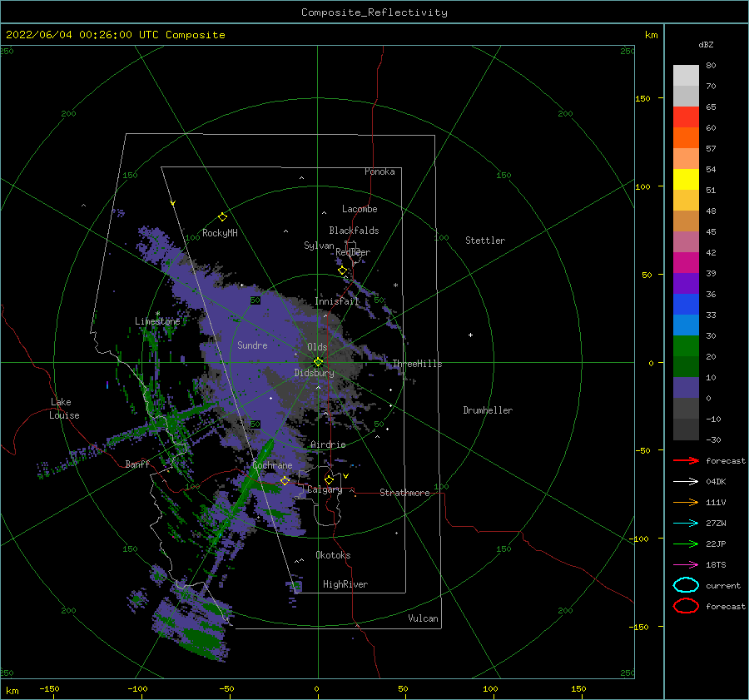
Task: Click the Banff label
Action: pyautogui.click(x=137, y=464)
